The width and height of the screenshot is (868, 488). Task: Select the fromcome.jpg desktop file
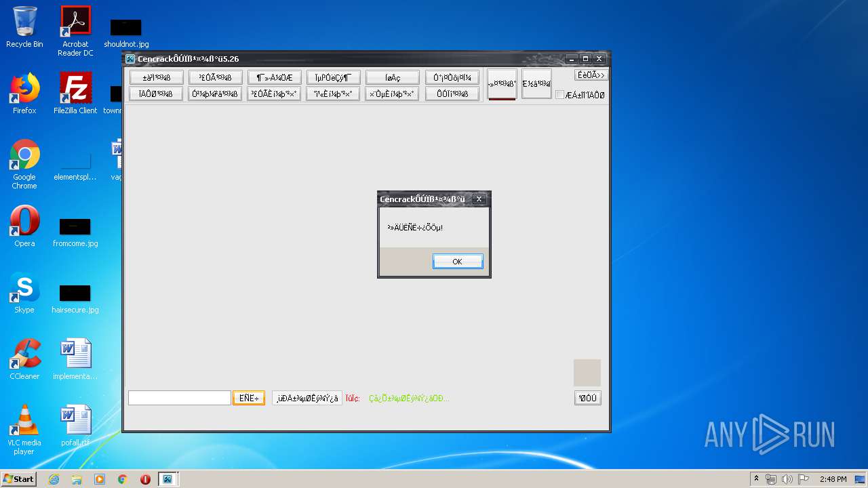(x=75, y=232)
